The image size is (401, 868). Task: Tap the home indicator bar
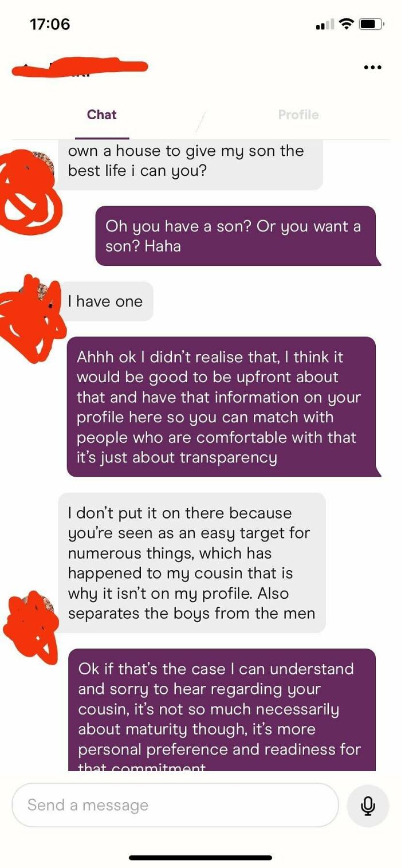(x=200, y=858)
